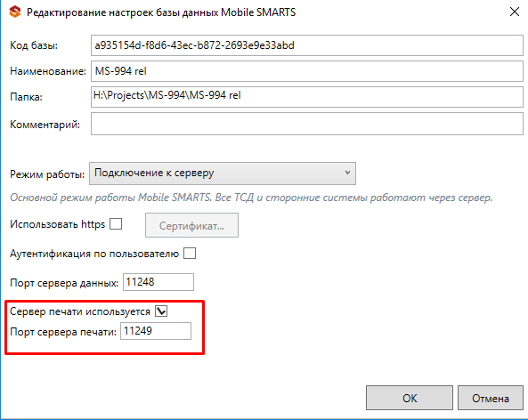Screen dimensions: 528x420
Task: Click into the Наименование field with MS-994 rel
Action: click(307, 71)
